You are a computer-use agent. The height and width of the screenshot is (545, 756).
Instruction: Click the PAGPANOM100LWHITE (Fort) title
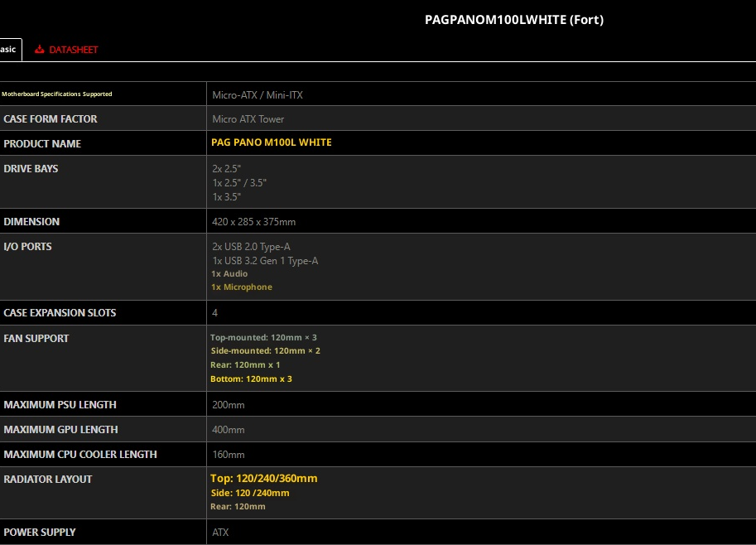click(514, 20)
